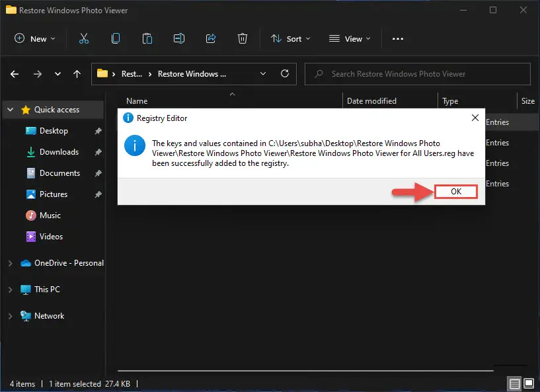Go back with the left arrow
The width and height of the screenshot is (540, 392).
pos(15,74)
